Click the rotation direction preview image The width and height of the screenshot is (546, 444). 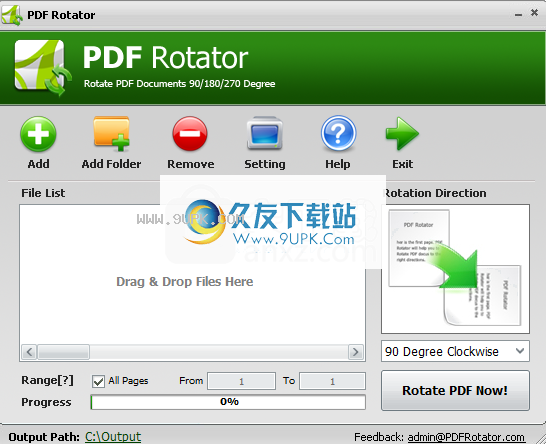point(455,269)
